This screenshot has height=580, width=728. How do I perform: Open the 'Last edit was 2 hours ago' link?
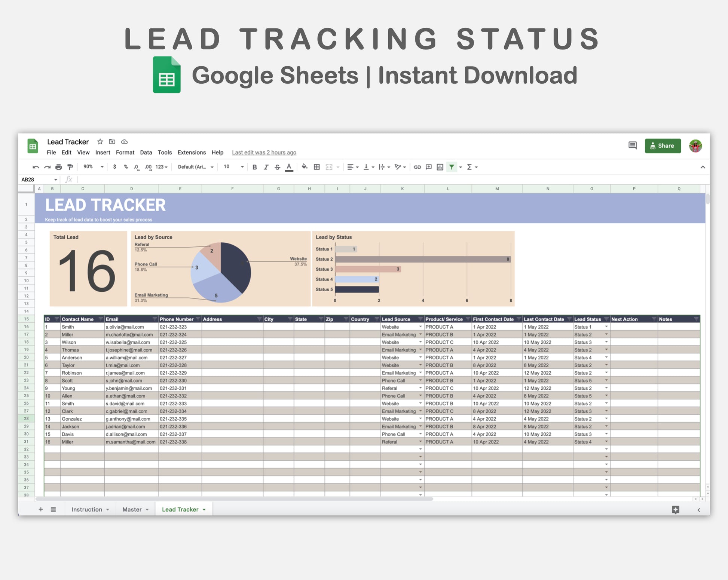(x=264, y=153)
